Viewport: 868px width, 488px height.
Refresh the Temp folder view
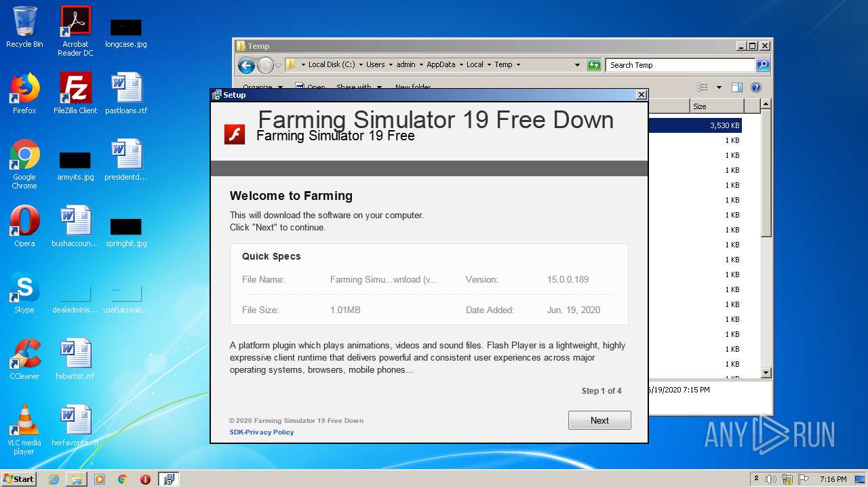click(594, 65)
